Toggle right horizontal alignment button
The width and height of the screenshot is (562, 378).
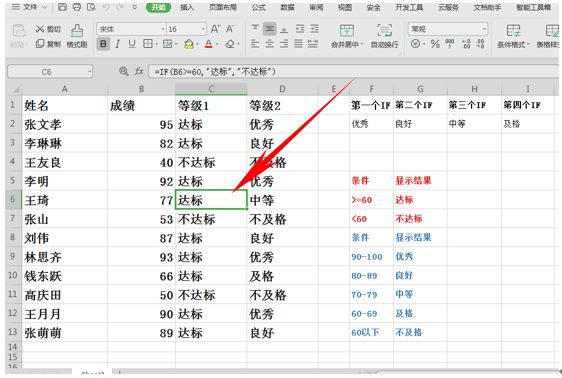pyautogui.click(x=284, y=44)
